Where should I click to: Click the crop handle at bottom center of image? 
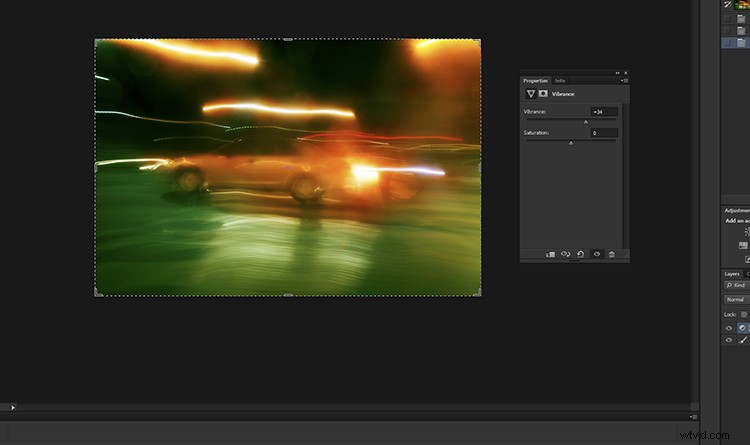pyautogui.click(x=288, y=295)
